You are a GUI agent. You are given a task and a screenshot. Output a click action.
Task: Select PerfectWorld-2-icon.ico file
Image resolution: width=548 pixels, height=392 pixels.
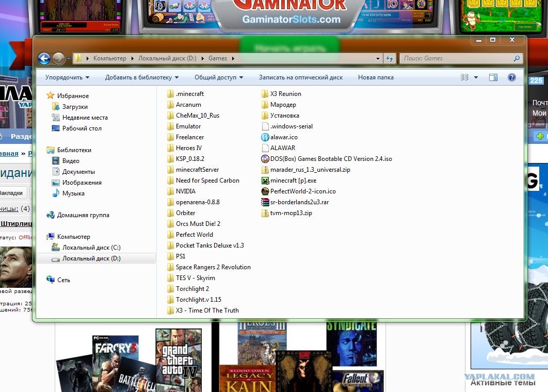tap(302, 191)
